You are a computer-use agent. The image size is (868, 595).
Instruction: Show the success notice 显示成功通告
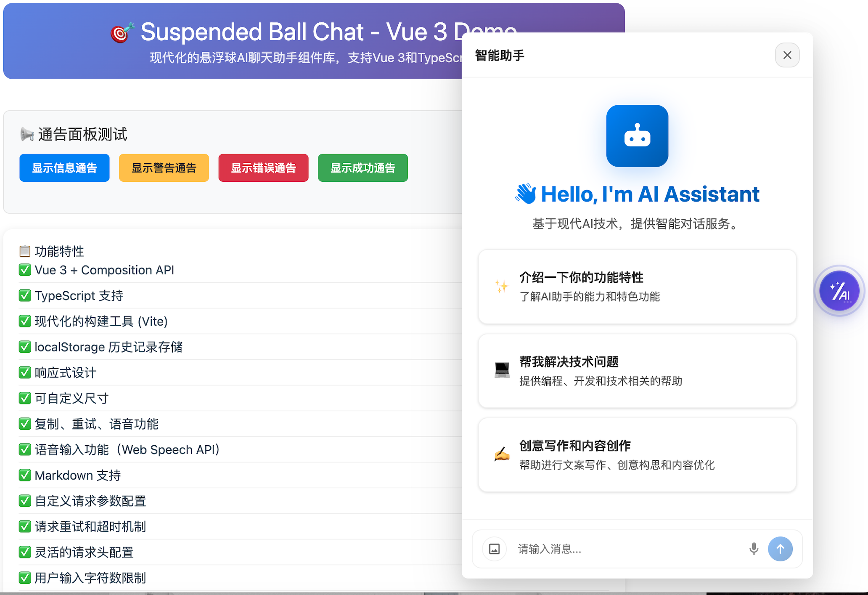point(363,168)
